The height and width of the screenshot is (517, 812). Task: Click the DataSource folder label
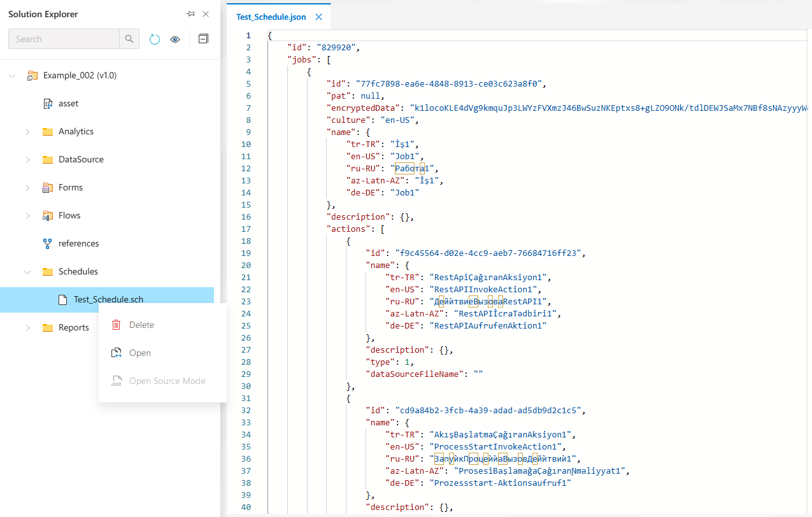81,159
